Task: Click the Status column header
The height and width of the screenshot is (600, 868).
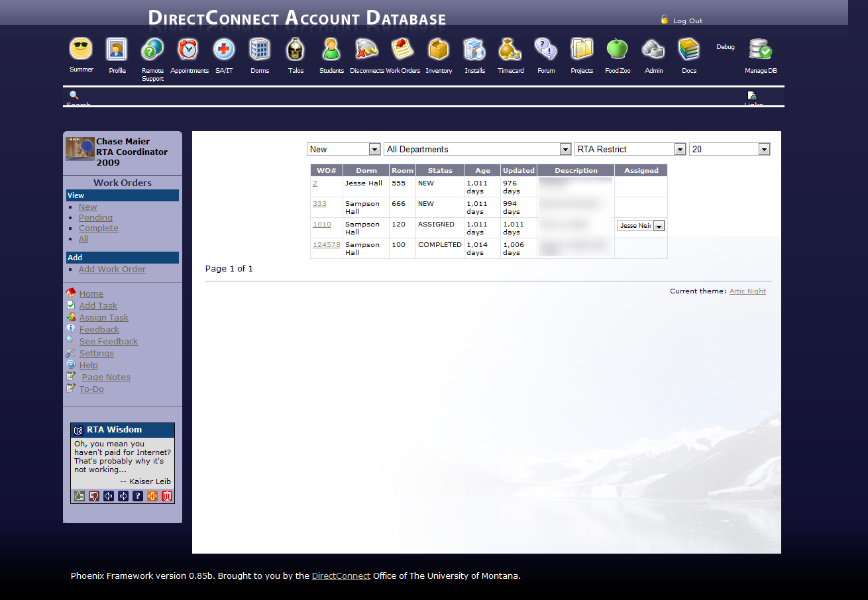Action: (x=440, y=170)
